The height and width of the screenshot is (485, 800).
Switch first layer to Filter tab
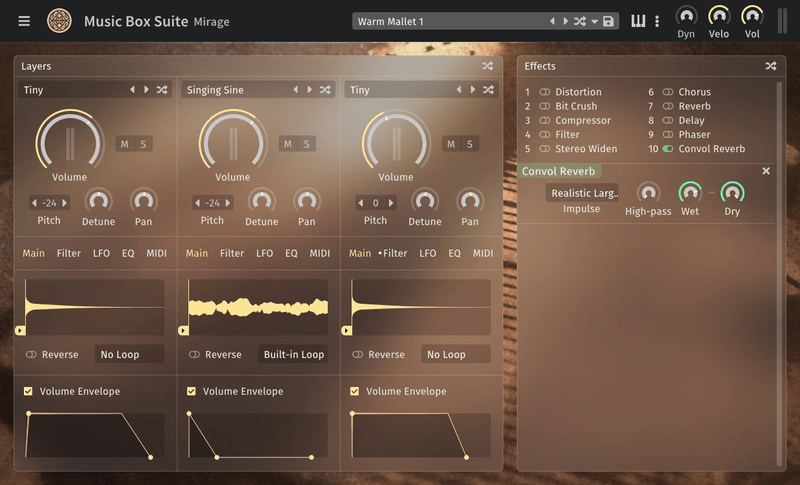69,253
